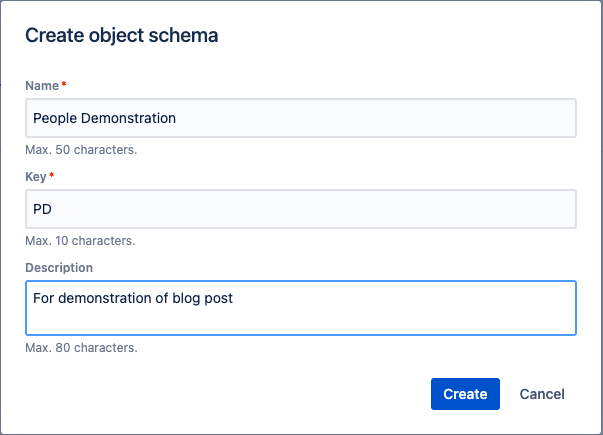The width and height of the screenshot is (603, 435).
Task: Focus the Key input field
Action: point(300,209)
